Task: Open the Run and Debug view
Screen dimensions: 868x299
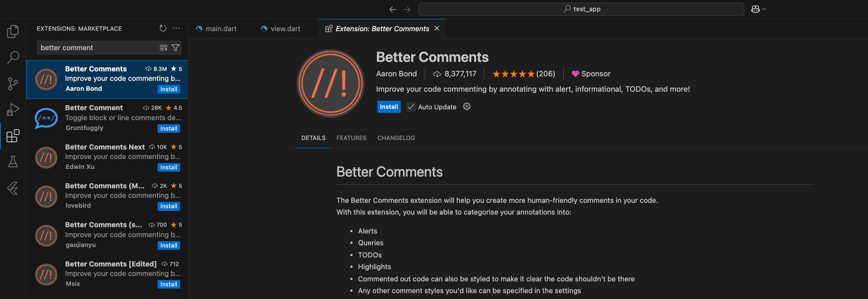Action: click(x=13, y=110)
